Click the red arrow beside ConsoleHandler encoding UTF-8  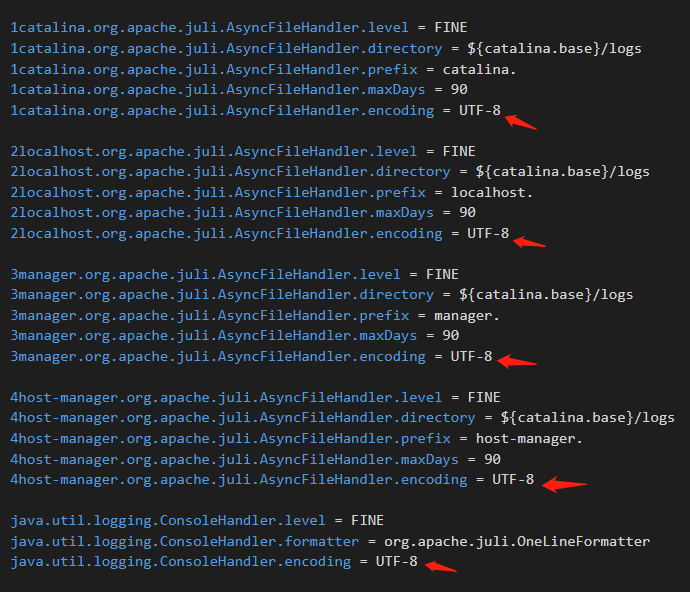coord(441,566)
